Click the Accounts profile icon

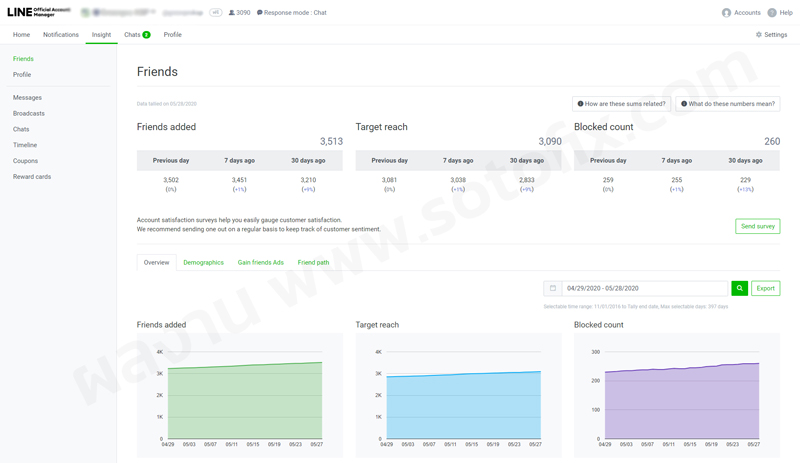[x=727, y=13]
